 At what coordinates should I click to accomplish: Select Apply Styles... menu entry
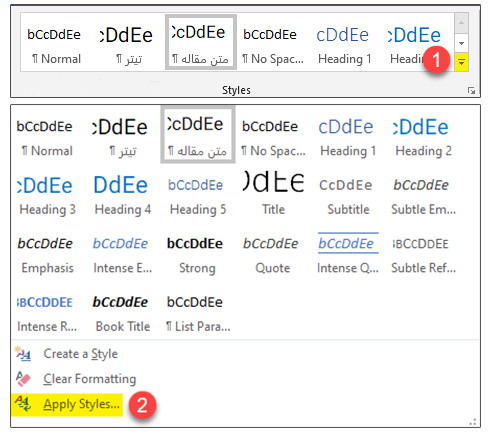pos(81,404)
